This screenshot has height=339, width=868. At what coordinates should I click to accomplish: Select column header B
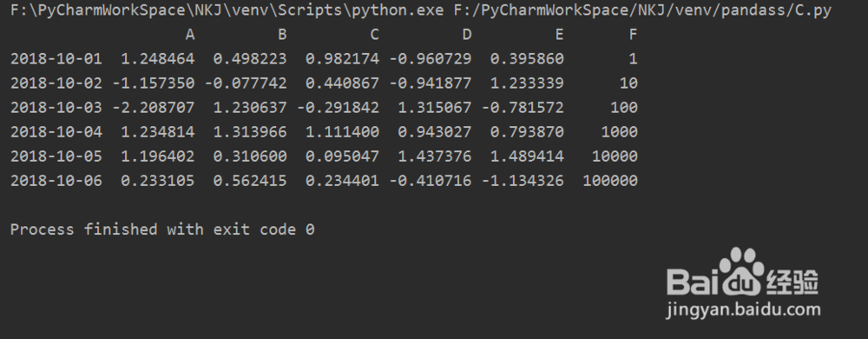(282, 35)
